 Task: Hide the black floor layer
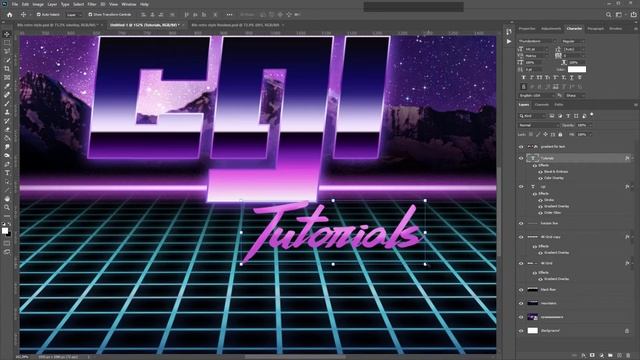[521, 290]
